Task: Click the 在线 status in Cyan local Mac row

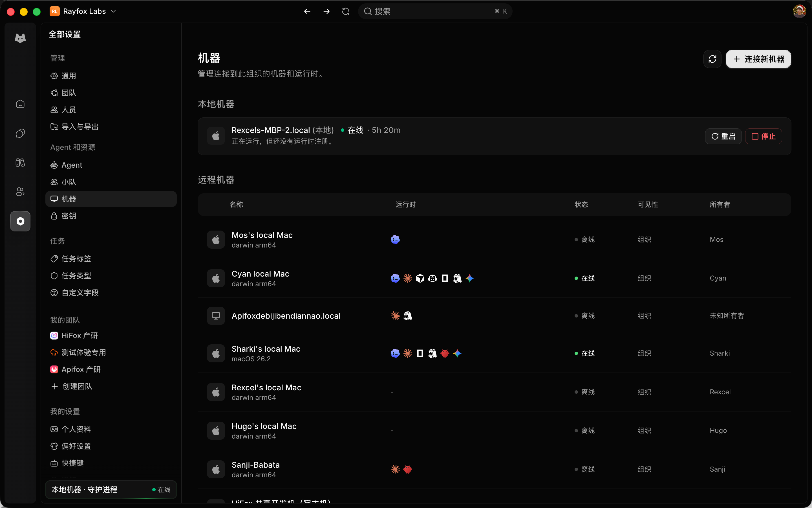Action: (x=584, y=278)
